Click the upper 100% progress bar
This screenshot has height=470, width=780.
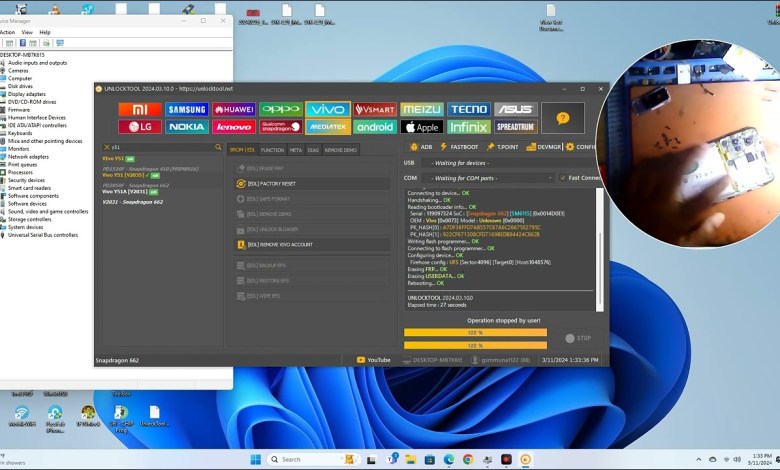point(475,332)
